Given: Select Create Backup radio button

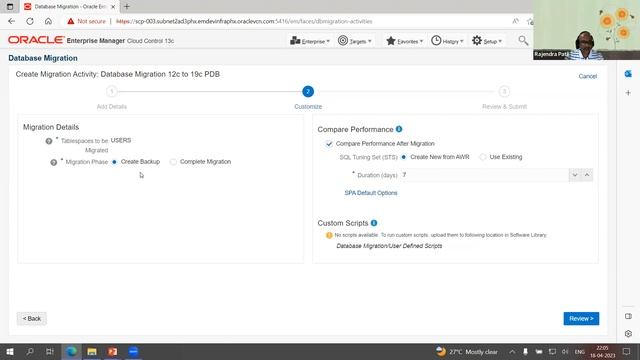Looking at the screenshot, I should pos(114,162).
